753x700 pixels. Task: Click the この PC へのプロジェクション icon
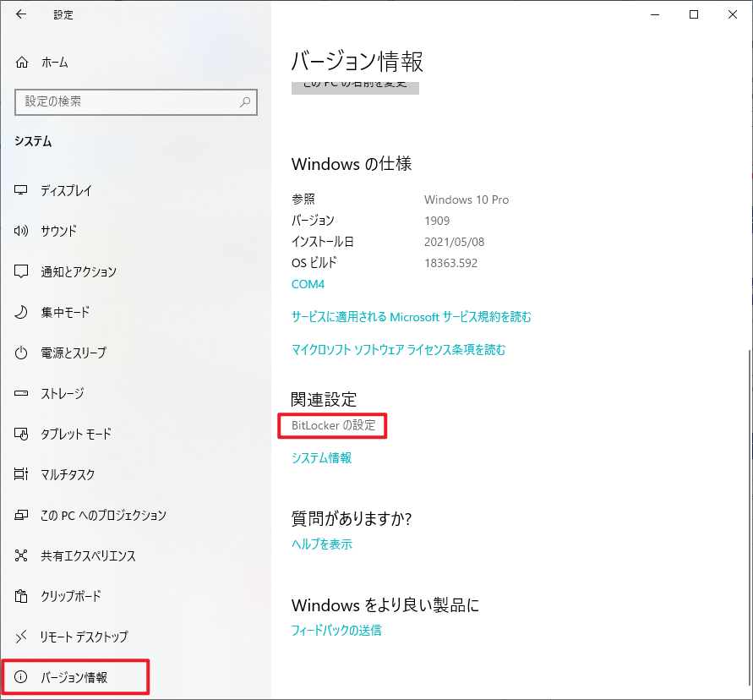tap(20, 515)
